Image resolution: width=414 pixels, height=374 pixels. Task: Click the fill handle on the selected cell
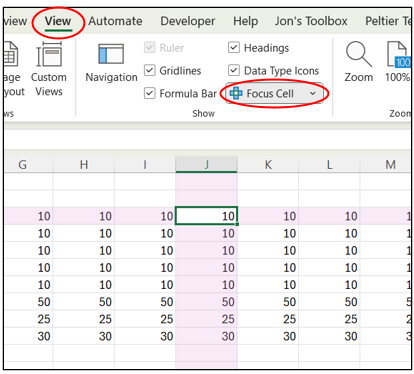(x=237, y=224)
